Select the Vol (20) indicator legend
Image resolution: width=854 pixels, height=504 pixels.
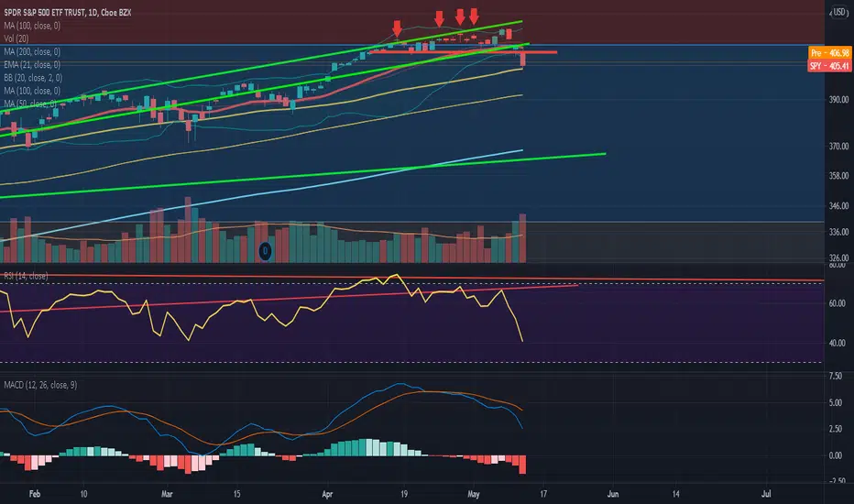pos(16,38)
